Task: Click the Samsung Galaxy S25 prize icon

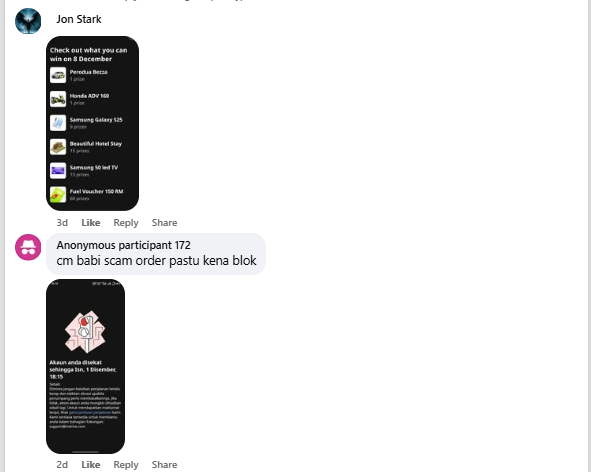Action: coord(58,123)
